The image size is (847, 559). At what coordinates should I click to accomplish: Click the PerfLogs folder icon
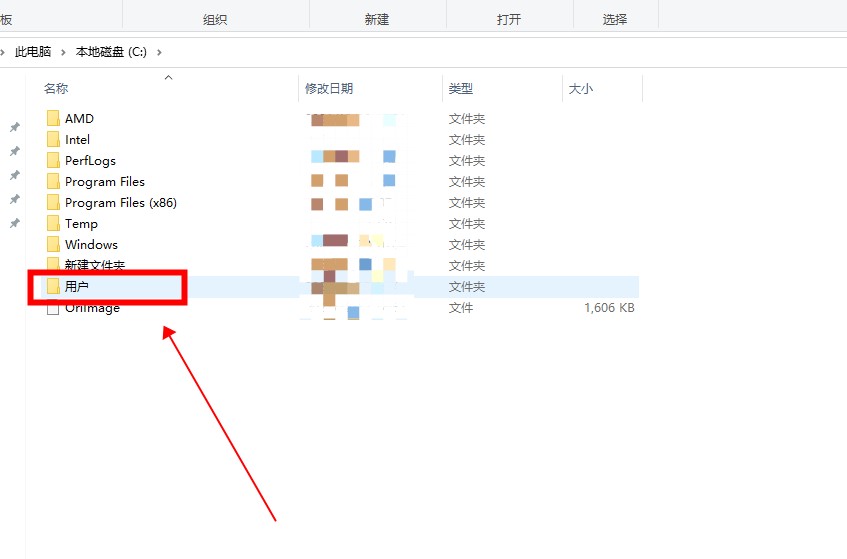[54, 161]
